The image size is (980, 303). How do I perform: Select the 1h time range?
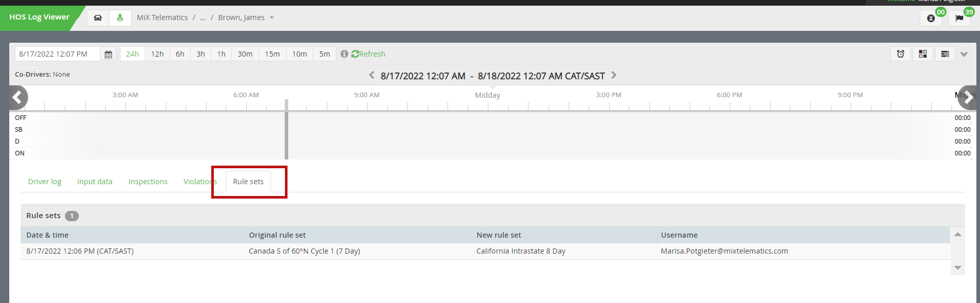[221, 54]
